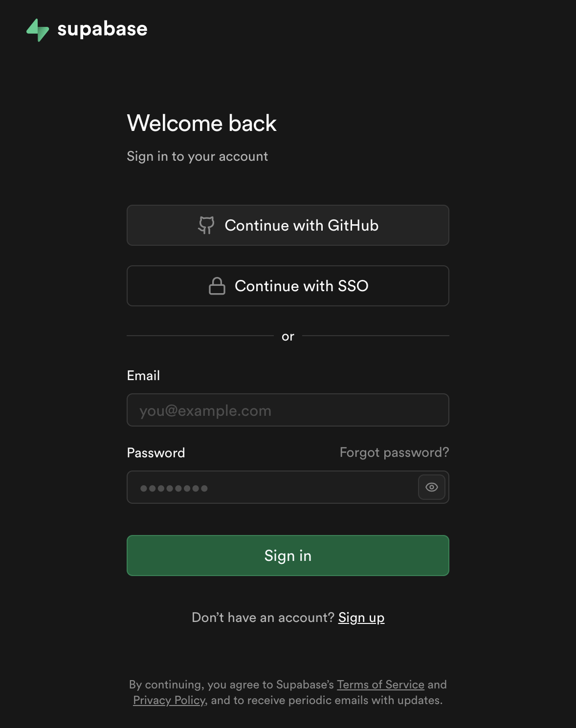Open the Sign up link

point(361,618)
